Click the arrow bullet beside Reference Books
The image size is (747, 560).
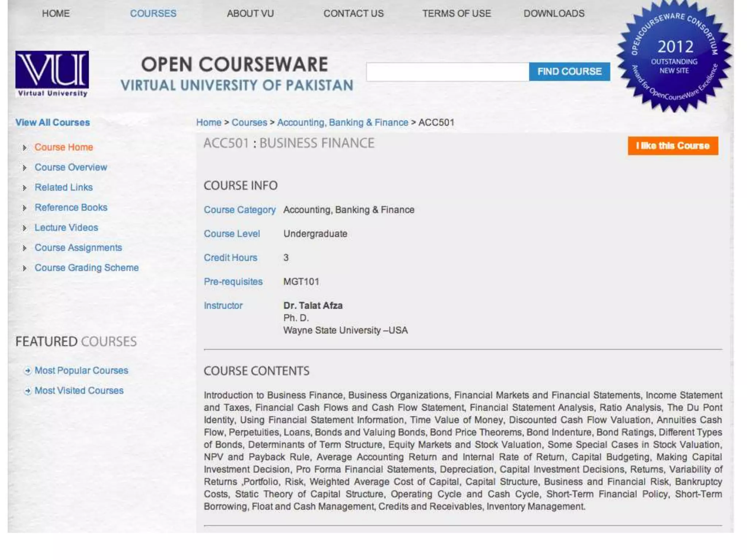pos(24,208)
